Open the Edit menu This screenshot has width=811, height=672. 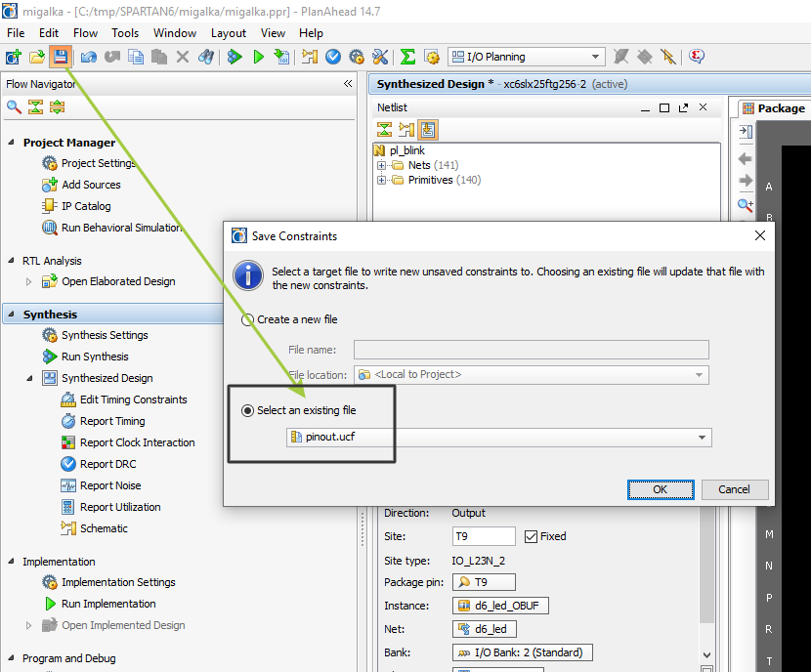tap(49, 33)
